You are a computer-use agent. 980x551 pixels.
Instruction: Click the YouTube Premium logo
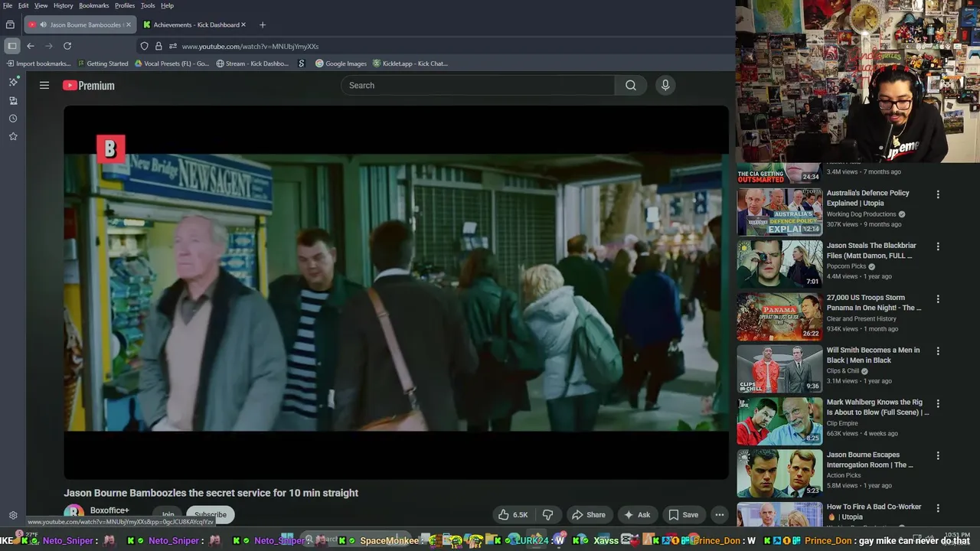click(x=89, y=86)
